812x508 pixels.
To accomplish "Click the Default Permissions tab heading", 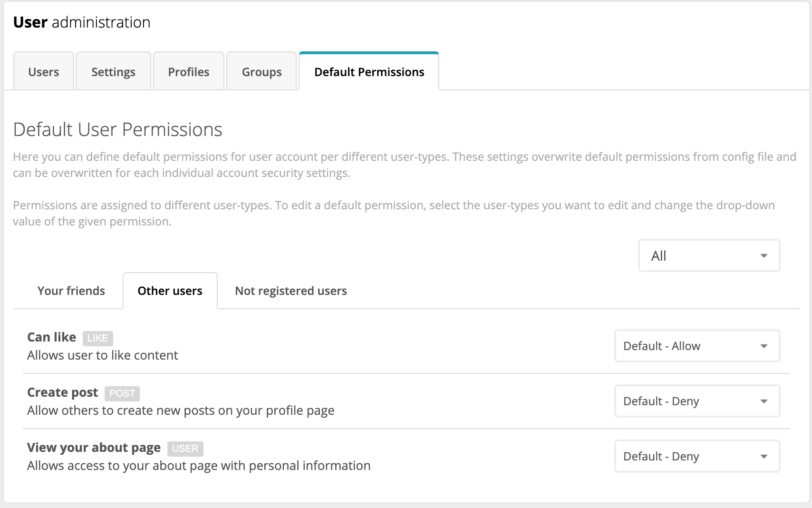I will (368, 72).
